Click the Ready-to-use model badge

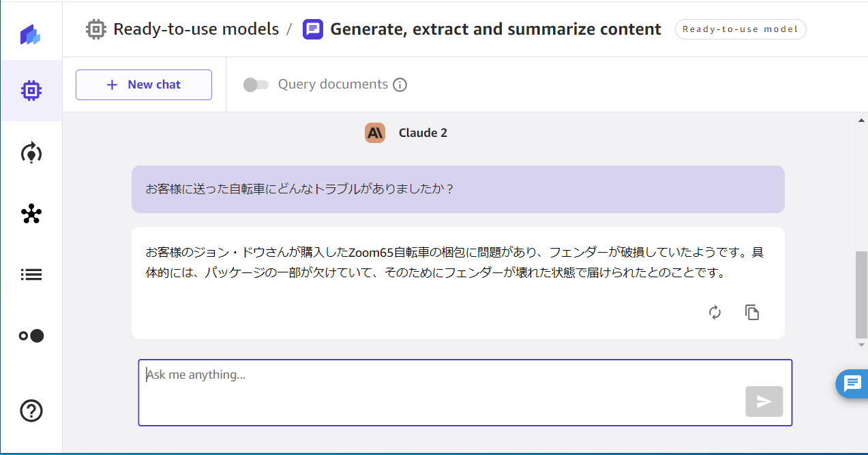coord(740,29)
